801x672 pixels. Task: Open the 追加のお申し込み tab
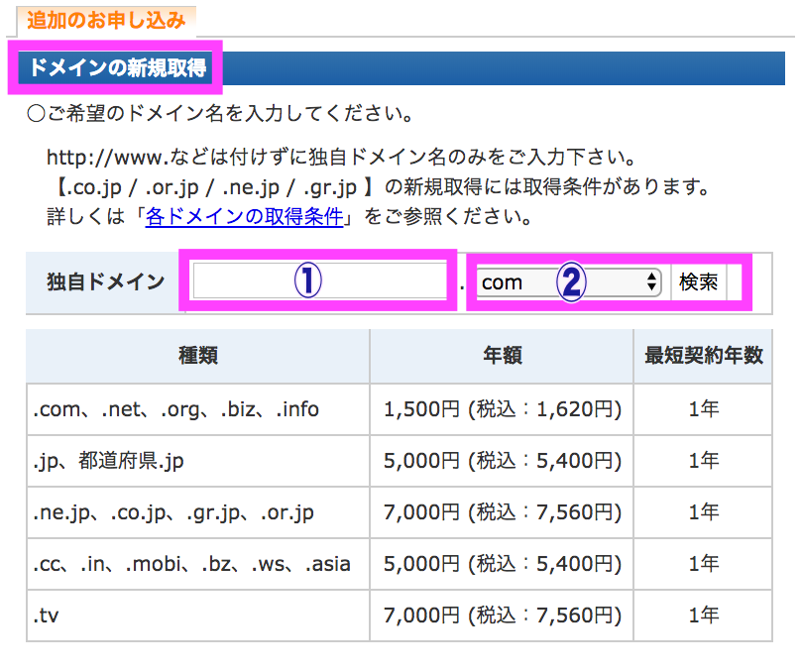point(106,21)
